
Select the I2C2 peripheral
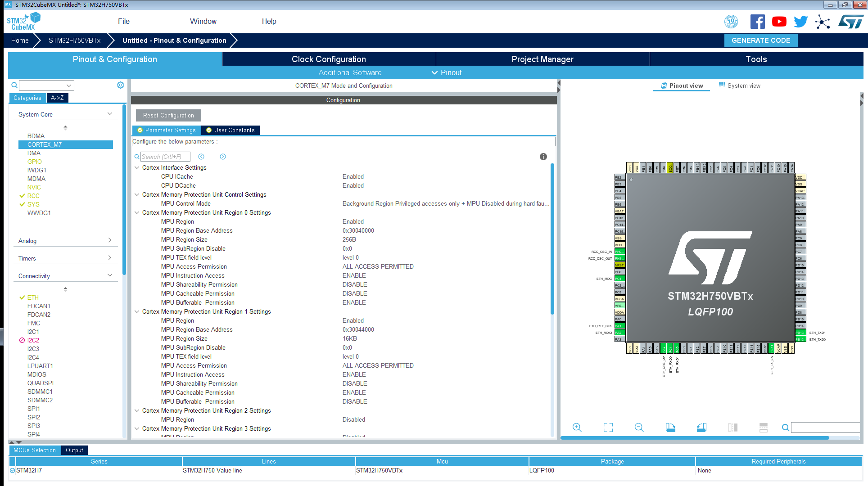point(33,340)
